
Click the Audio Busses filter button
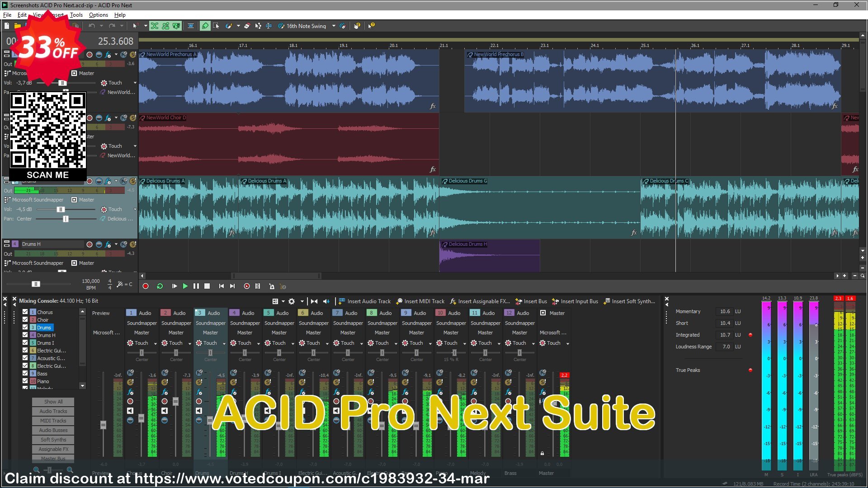53,430
